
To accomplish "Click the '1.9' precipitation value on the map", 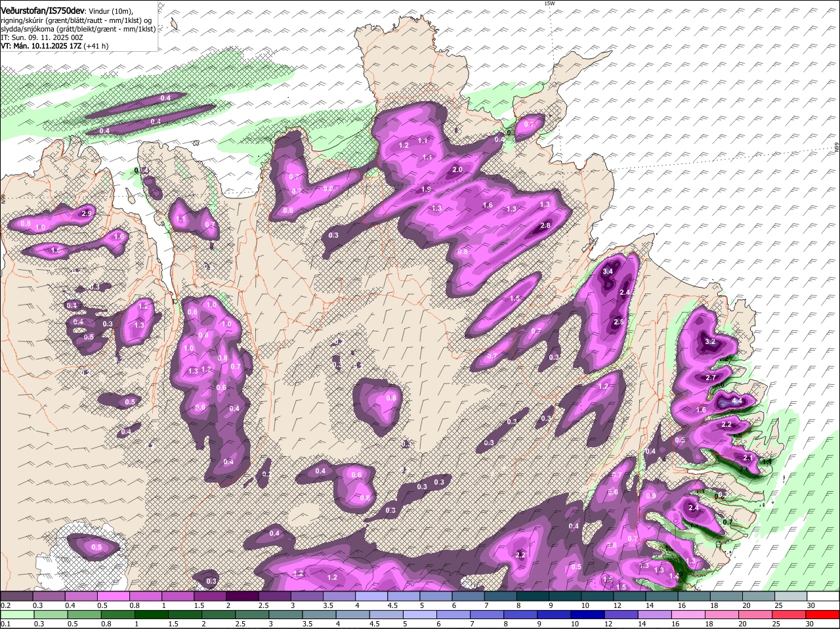I will 426,189.
